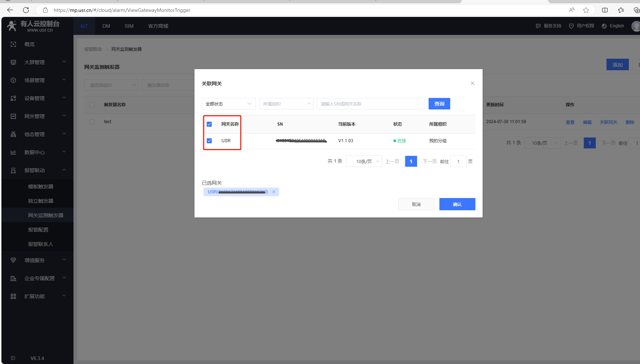The image size is (640, 364).
Task: Click the SN或网关名称 search input field
Action: click(371, 104)
